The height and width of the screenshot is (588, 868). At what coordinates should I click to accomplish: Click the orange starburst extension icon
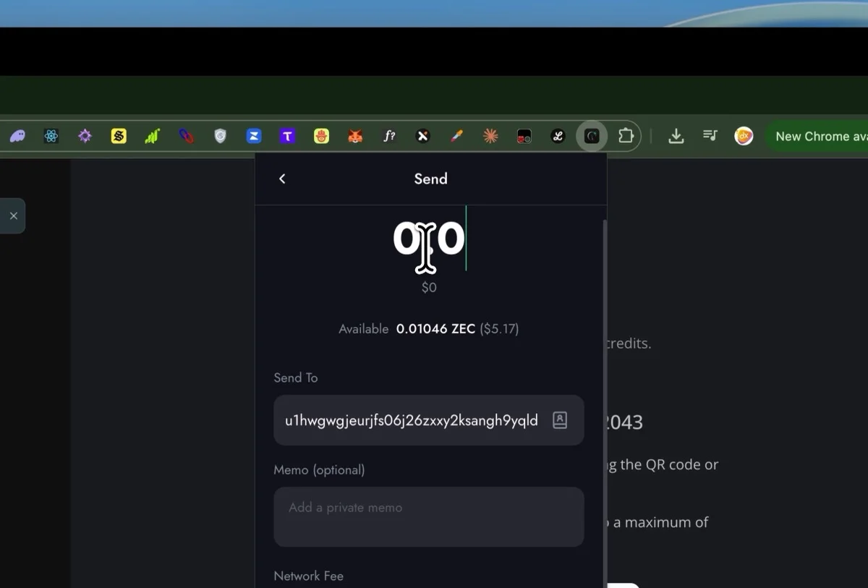pyautogui.click(x=490, y=136)
